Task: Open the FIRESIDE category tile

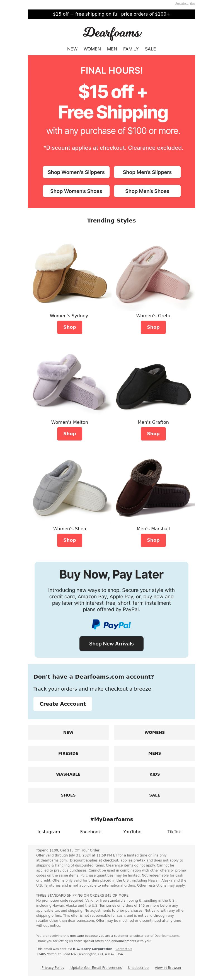Action: (x=68, y=753)
